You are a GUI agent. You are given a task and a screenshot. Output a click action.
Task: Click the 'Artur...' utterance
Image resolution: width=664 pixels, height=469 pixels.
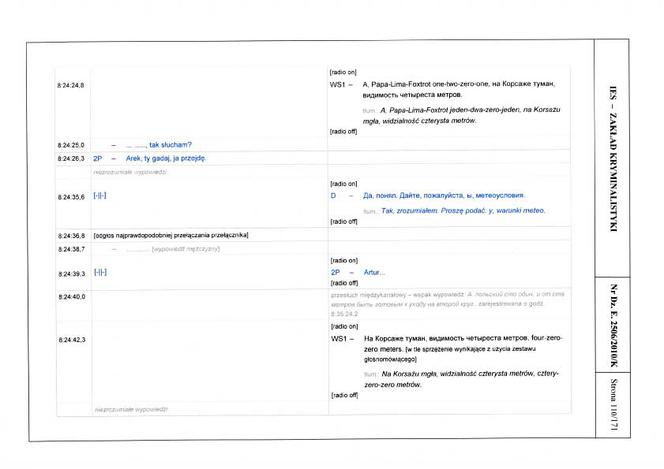click(x=374, y=272)
